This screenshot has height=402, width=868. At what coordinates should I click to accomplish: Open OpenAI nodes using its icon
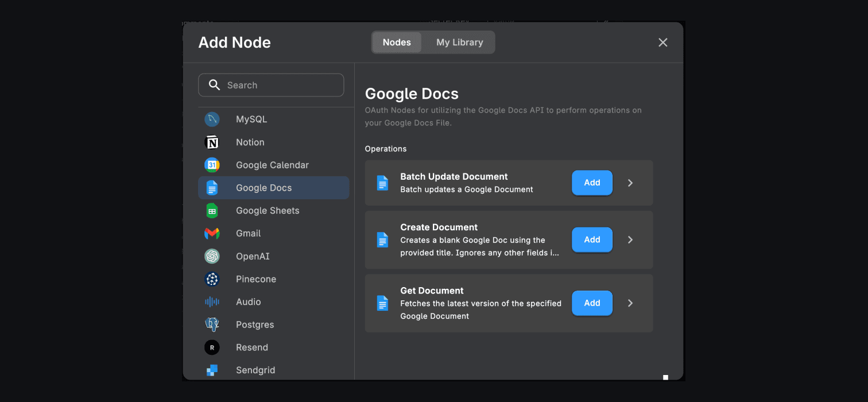pyautogui.click(x=212, y=256)
